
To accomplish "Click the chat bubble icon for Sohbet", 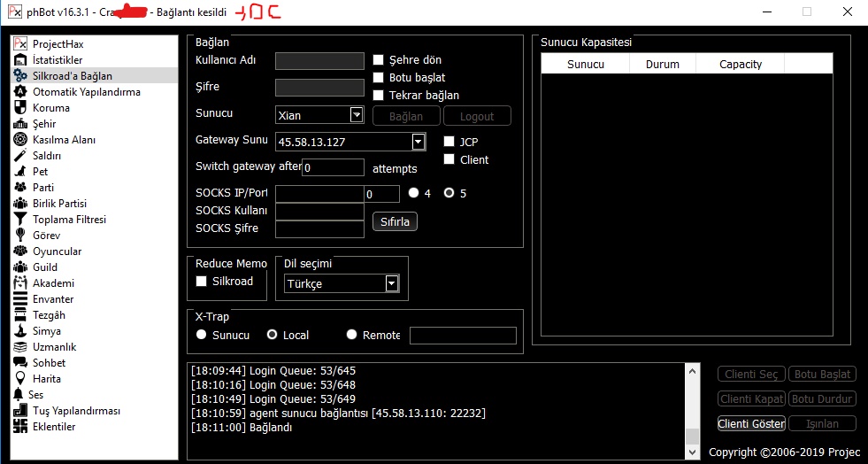I will (20, 363).
